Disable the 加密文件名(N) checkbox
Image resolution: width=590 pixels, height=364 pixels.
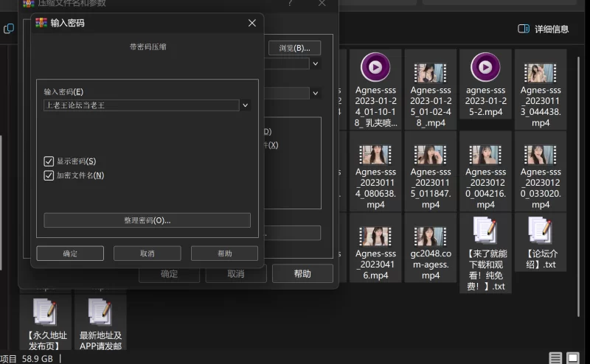49,175
